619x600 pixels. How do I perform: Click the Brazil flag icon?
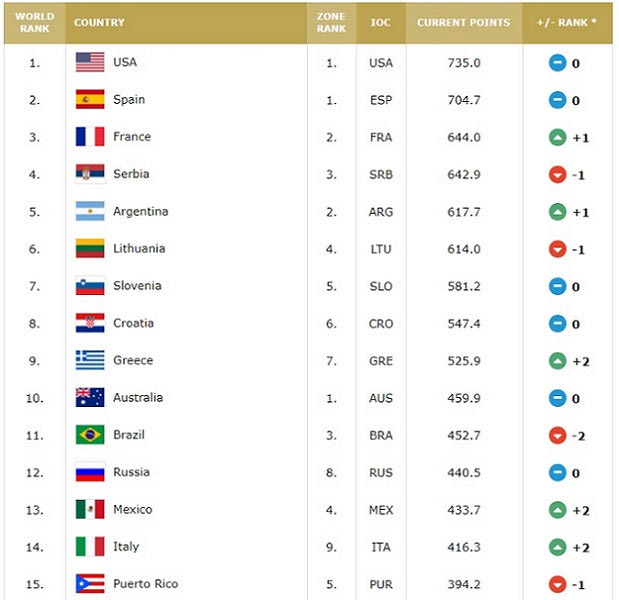point(90,435)
